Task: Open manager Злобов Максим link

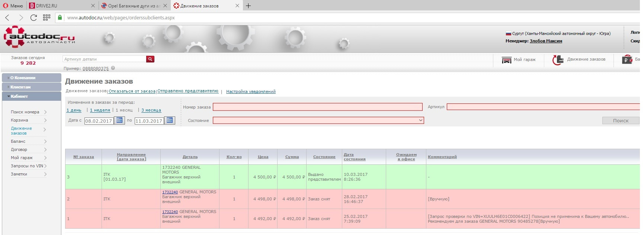Action: coord(546,41)
